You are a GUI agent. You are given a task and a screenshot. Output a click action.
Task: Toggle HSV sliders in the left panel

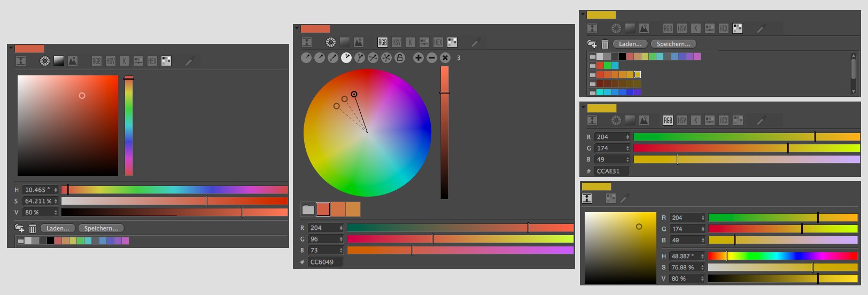[x=111, y=61]
